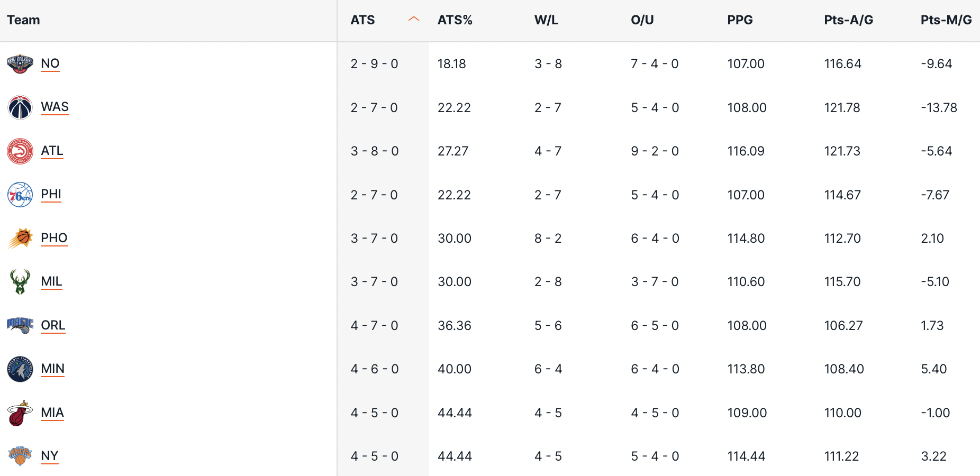
Task: Click the Team column header
Action: coord(23,20)
